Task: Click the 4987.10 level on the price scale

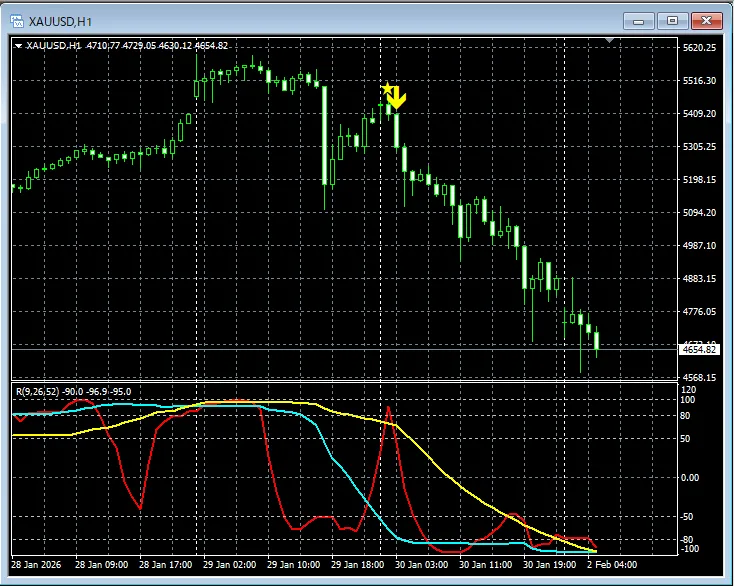Action: 698,246
